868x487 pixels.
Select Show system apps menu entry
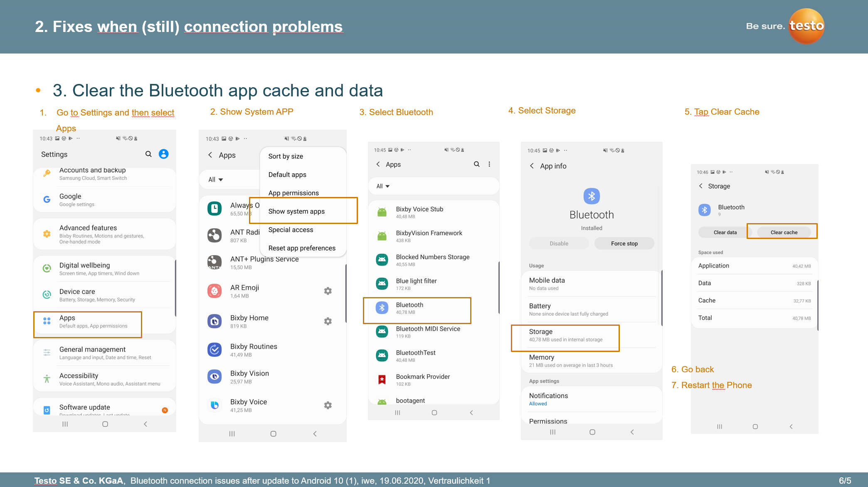303,211
